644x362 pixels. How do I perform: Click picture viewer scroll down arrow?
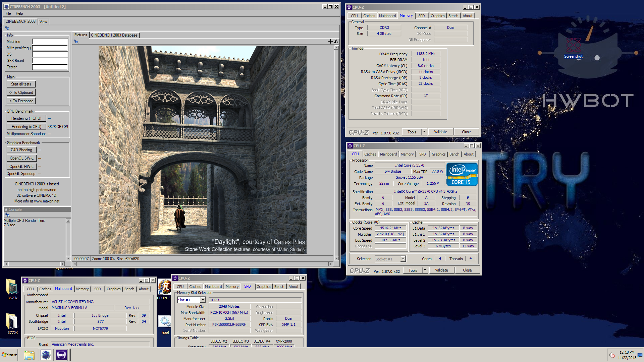point(336,258)
